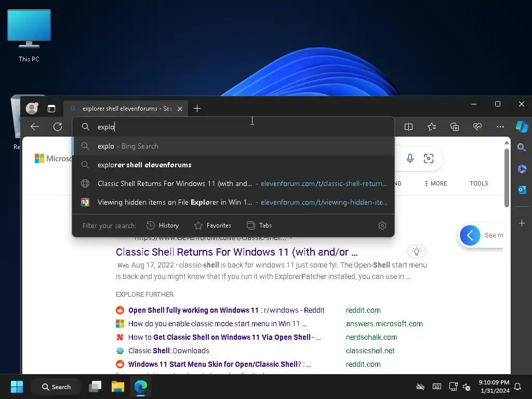
Task: Open 'Windows 11 Start Menu Skin' Reddit link
Action: tap(220, 364)
